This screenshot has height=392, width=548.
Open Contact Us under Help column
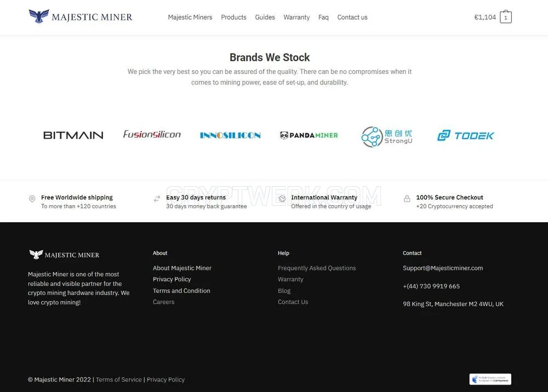pos(293,302)
